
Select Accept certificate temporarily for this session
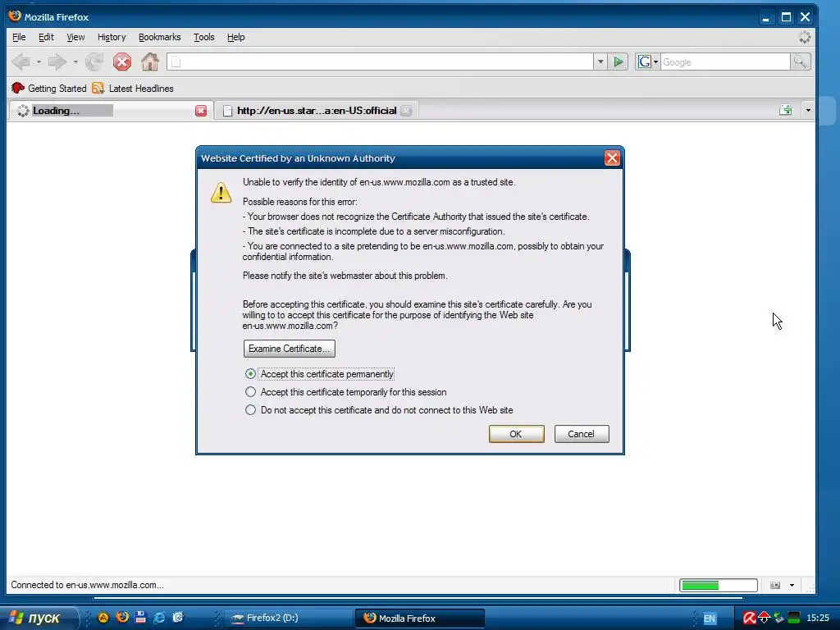[346, 392]
